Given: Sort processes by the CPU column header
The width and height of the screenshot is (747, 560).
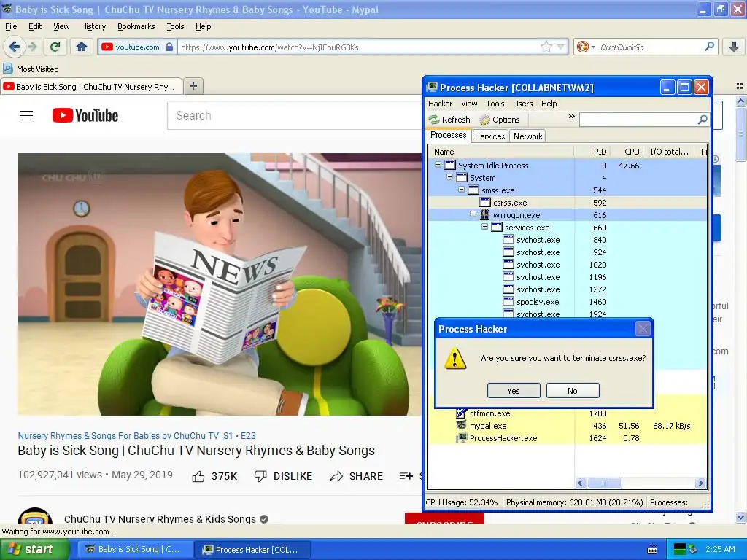Looking at the screenshot, I should click(627, 152).
